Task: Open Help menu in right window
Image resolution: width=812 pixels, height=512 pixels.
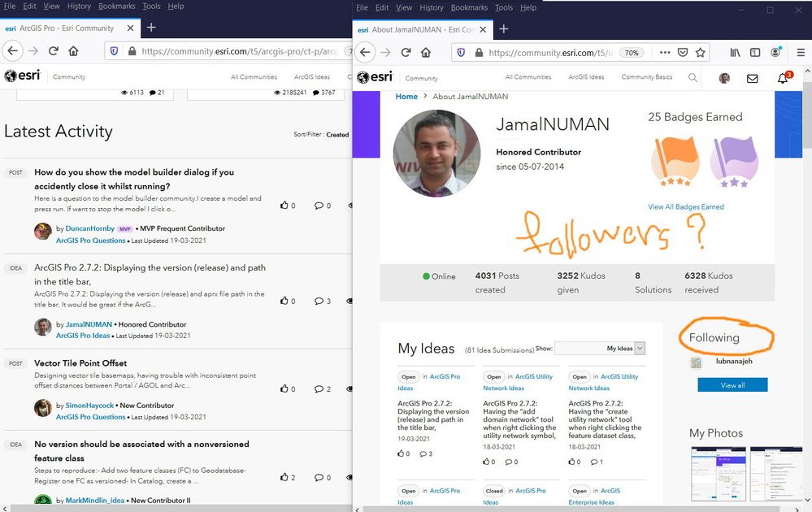Action: pyautogui.click(x=528, y=8)
